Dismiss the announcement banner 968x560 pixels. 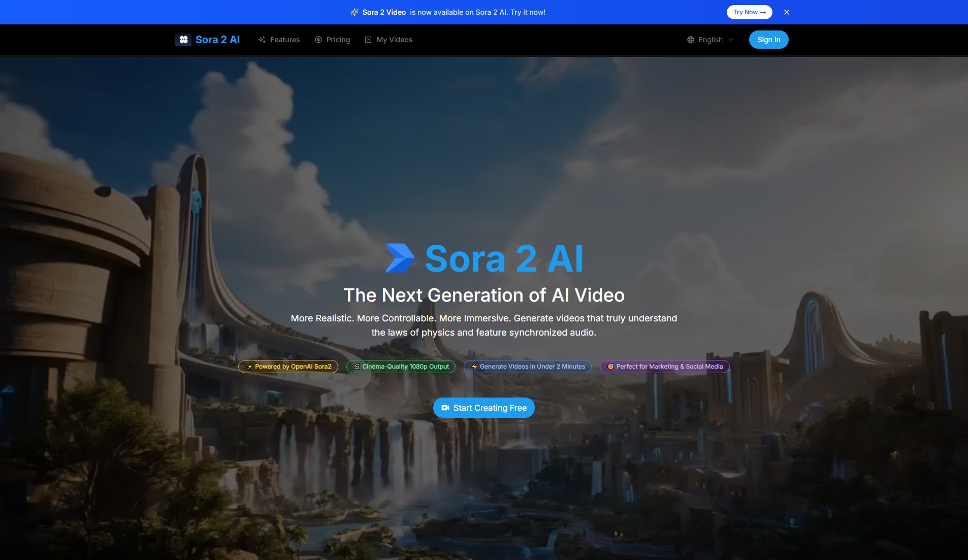[x=786, y=12]
